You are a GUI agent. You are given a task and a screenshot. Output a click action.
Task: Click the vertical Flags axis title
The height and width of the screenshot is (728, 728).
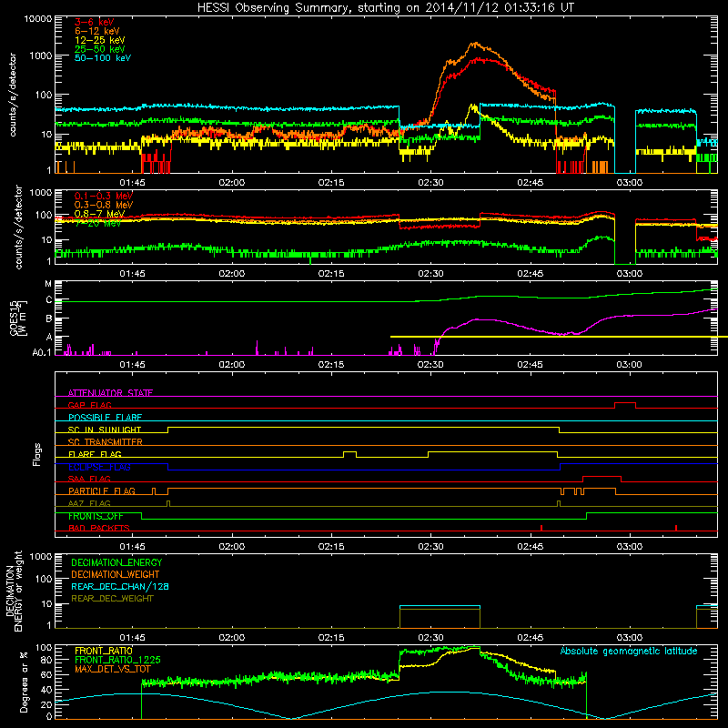pos(36,454)
